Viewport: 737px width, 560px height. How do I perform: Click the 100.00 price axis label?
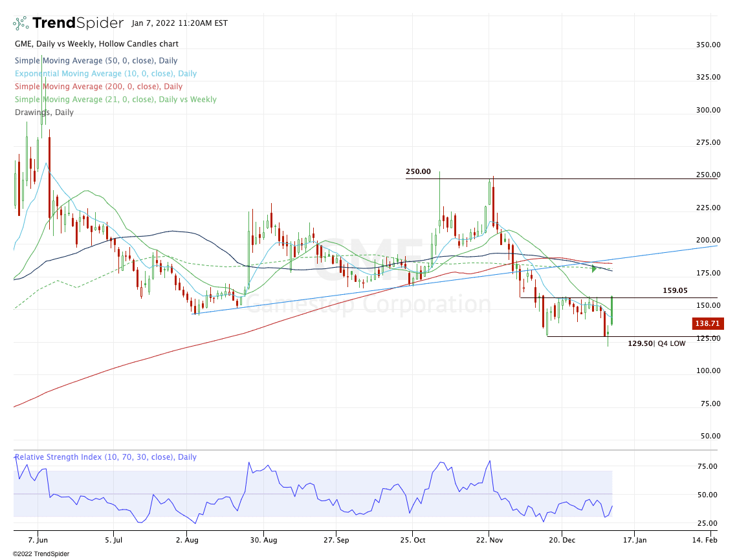click(709, 371)
